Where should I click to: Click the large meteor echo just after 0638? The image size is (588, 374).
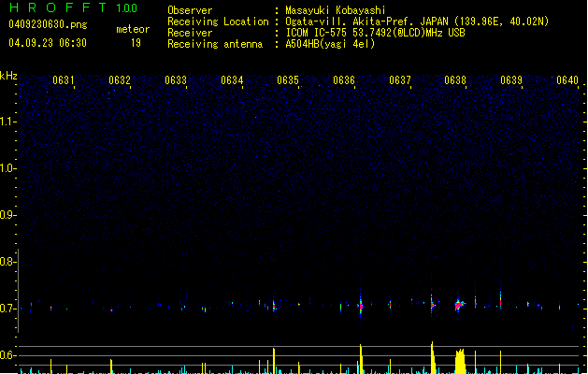coord(459,305)
